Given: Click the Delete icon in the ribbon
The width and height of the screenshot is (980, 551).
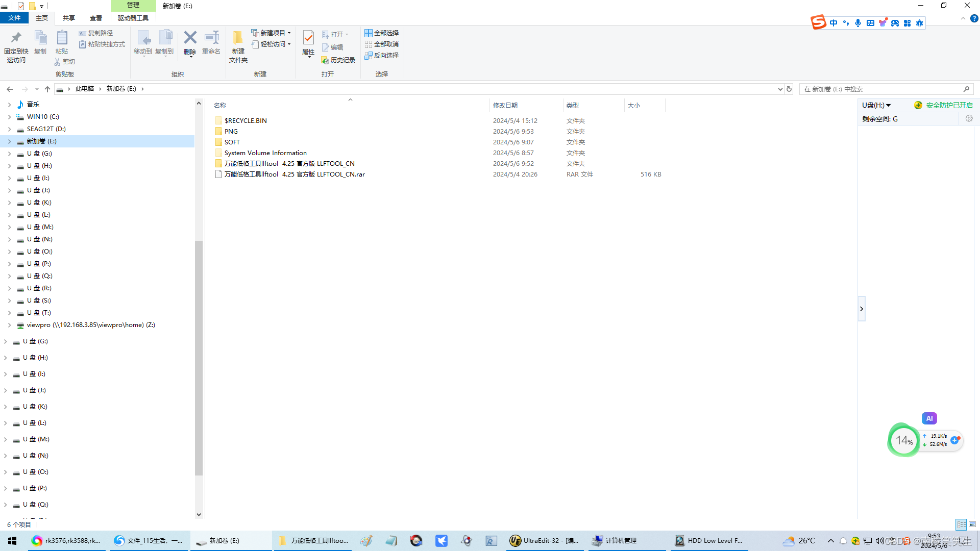Looking at the screenshot, I should 190,38.
